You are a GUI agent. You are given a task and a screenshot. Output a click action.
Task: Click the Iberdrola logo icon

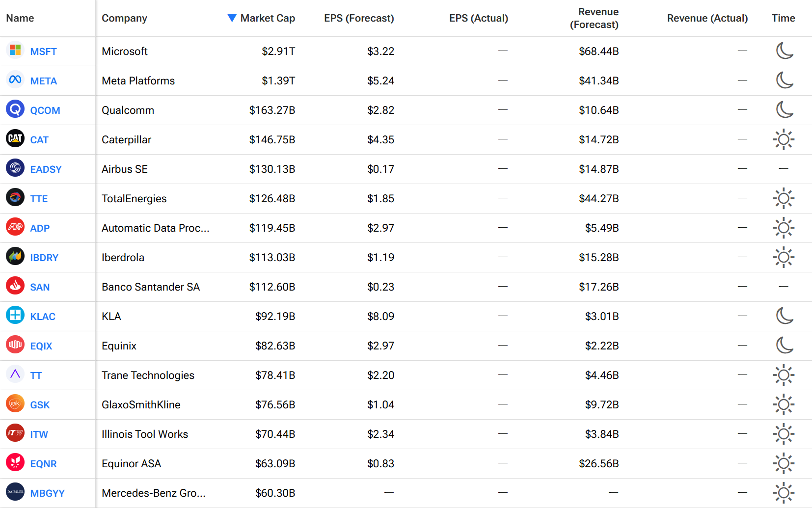tap(15, 256)
